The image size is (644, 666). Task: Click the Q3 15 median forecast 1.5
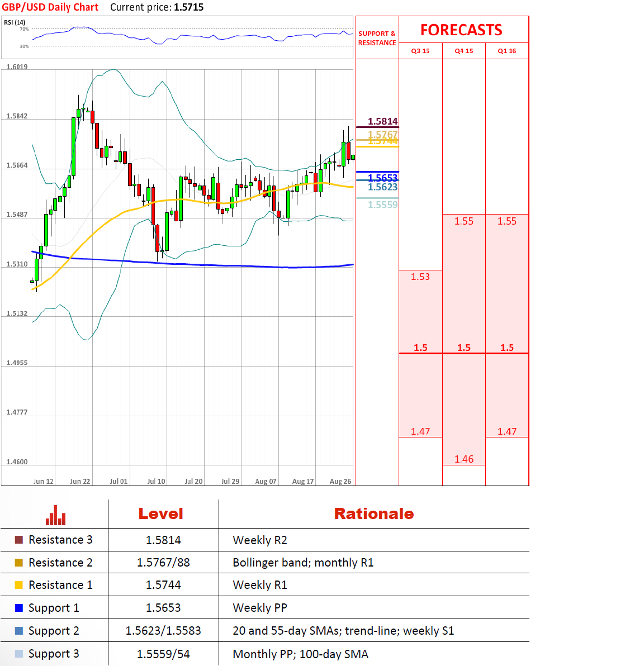(x=420, y=348)
